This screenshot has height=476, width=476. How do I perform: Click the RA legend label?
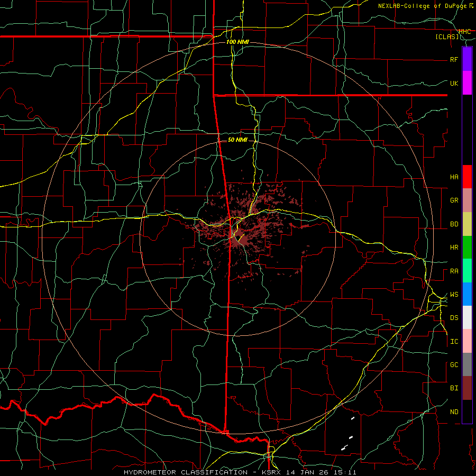pos(454,271)
